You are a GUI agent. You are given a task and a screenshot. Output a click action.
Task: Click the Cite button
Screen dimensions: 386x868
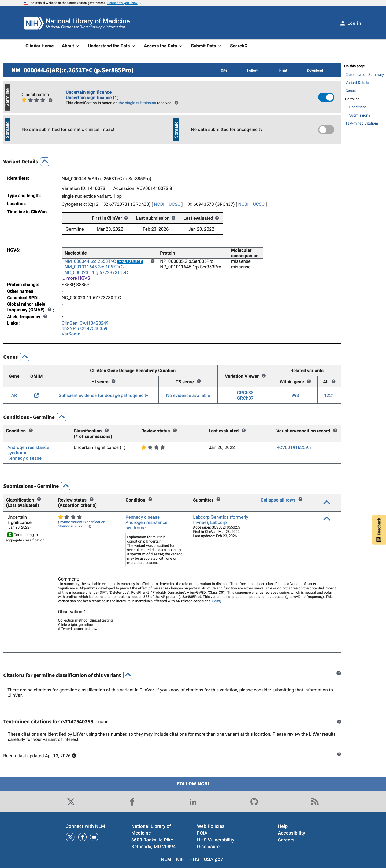click(x=224, y=70)
